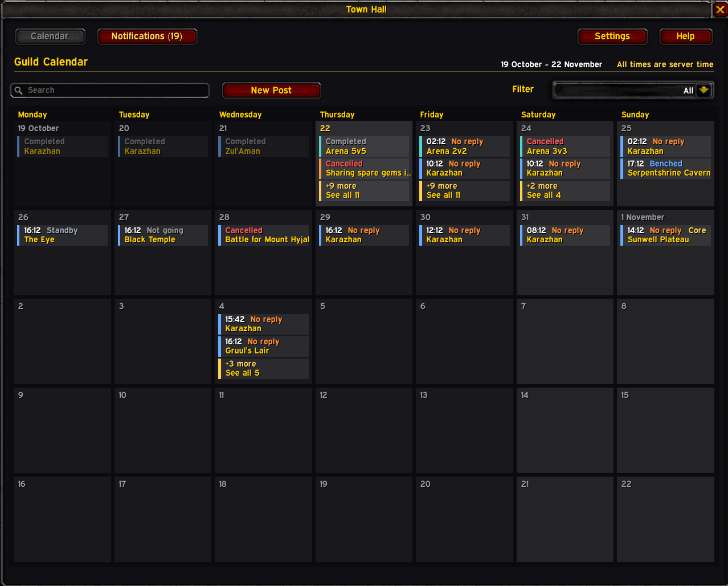Open the Settings button

click(612, 36)
